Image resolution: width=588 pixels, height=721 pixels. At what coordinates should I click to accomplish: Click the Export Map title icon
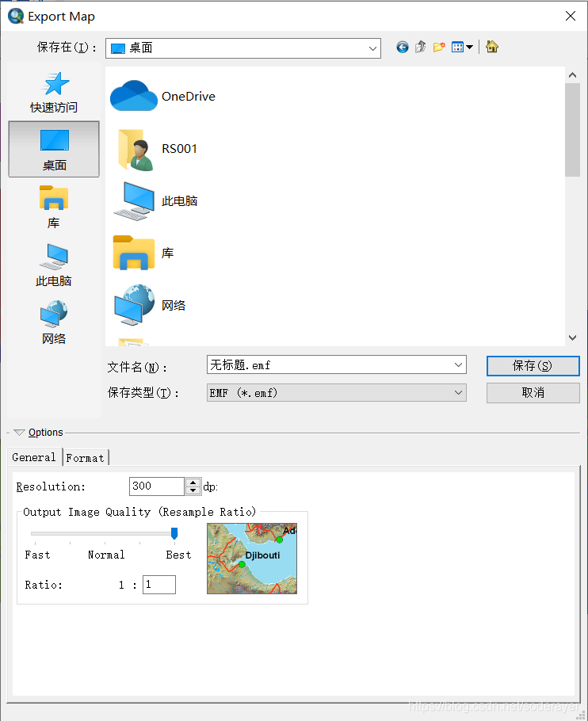16,16
